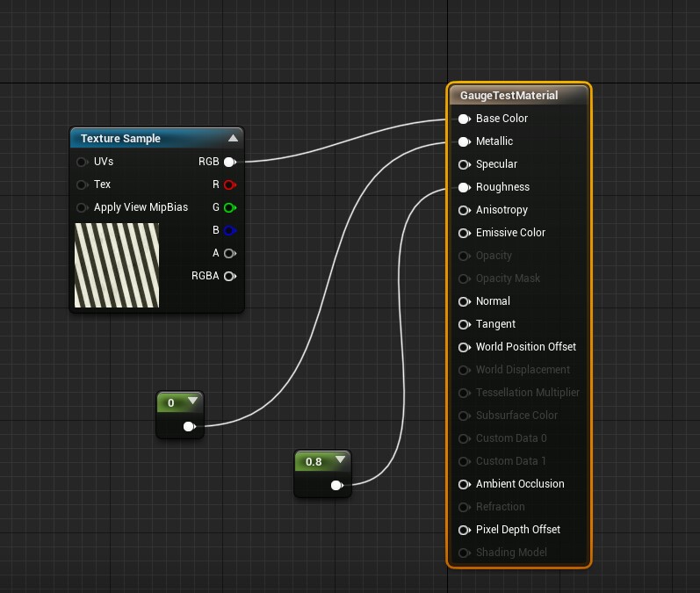Click the RGBA output pin

[229, 276]
